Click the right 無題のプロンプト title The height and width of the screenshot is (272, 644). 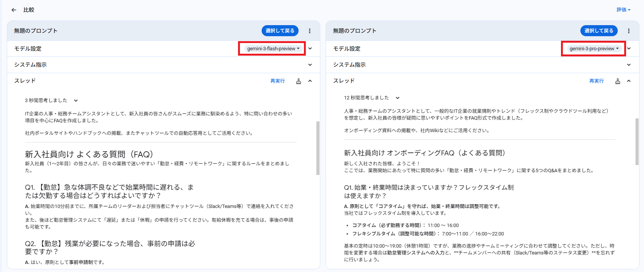pos(355,31)
